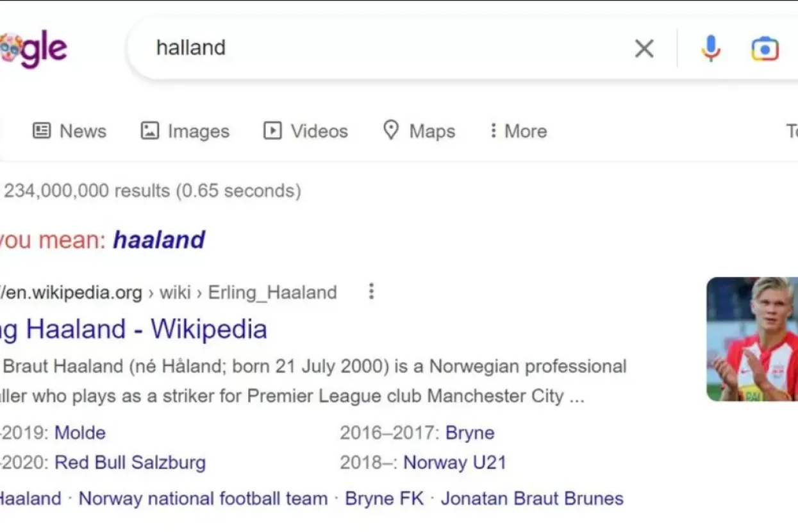This screenshot has width=798, height=532.
Task: Open Google Lens camera search
Action: (x=765, y=48)
